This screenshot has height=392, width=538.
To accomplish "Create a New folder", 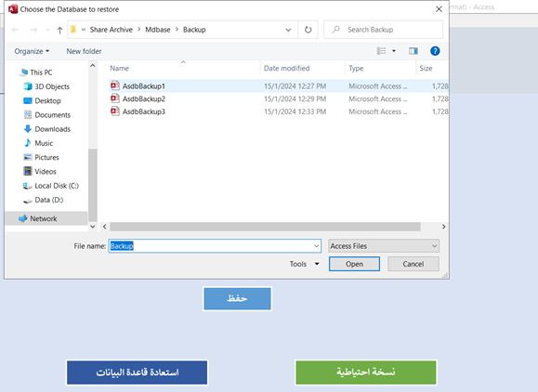I will [x=84, y=51].
